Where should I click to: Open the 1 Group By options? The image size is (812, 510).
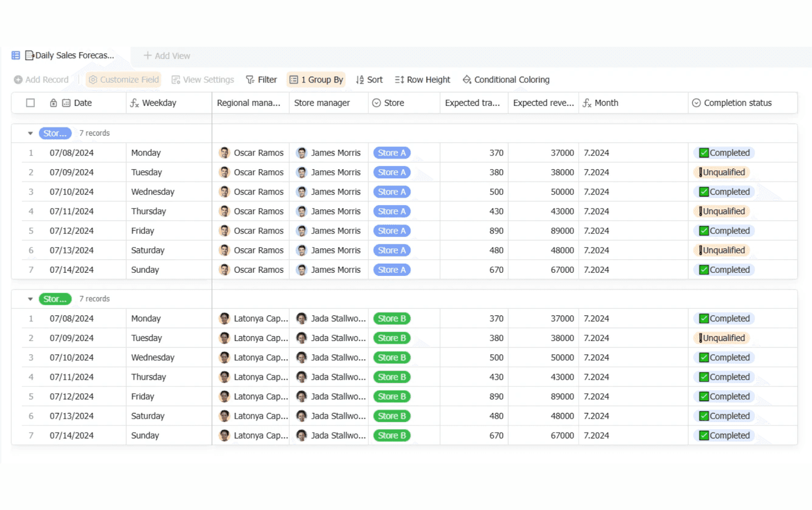tap(316, 80)
